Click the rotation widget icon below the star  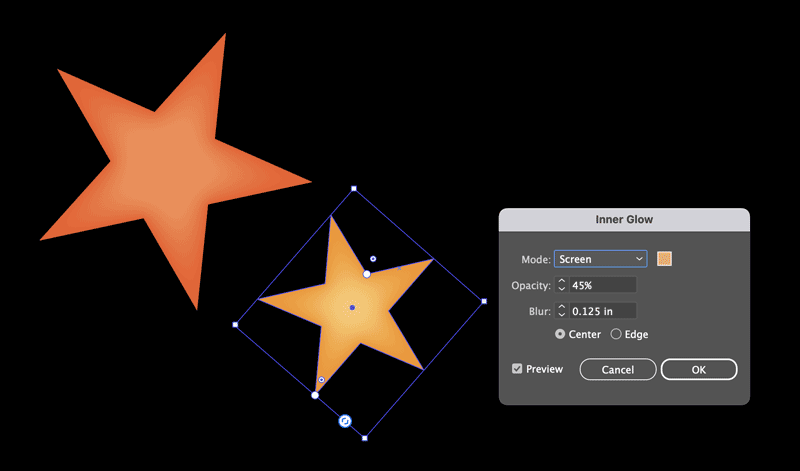345,421
